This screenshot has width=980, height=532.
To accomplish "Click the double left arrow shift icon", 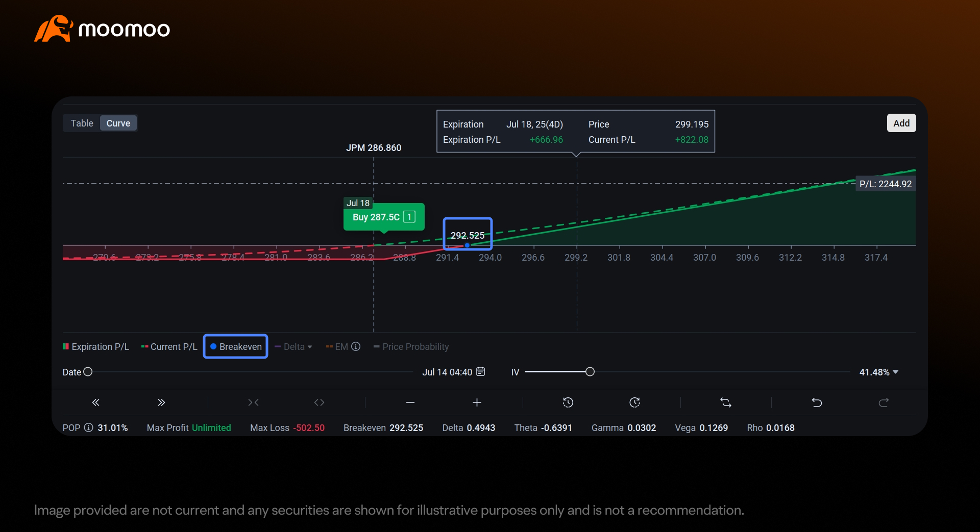I will point(95,402).
